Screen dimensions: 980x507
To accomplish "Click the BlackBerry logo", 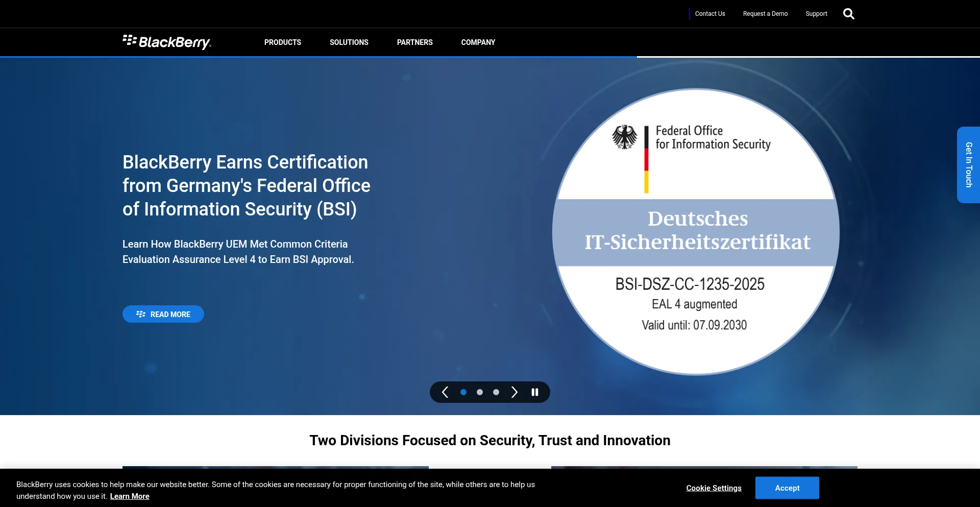I will pyautogui.click(x=167, y=42).
